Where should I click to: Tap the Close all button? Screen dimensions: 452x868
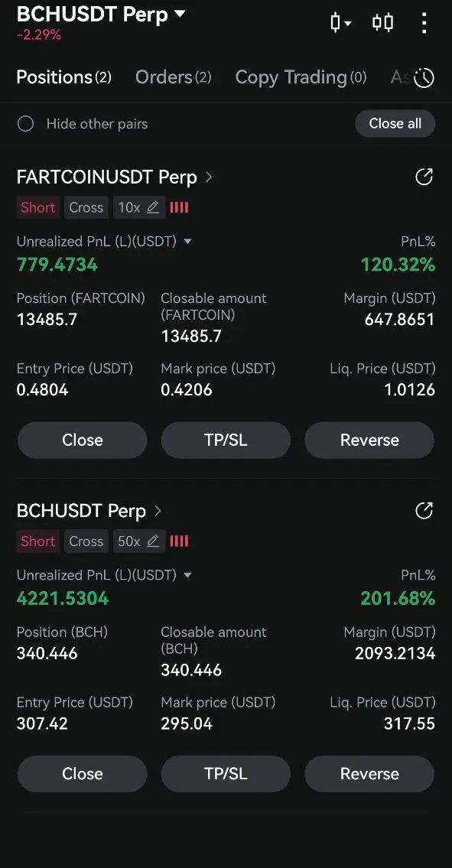(395, 123)
